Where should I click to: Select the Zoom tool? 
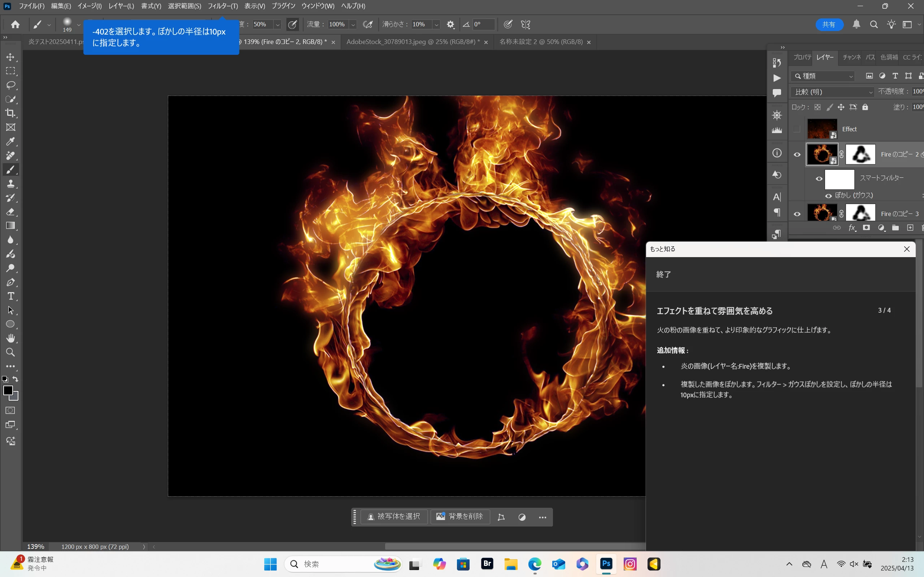pyautogui.click(x=10, y=352)
